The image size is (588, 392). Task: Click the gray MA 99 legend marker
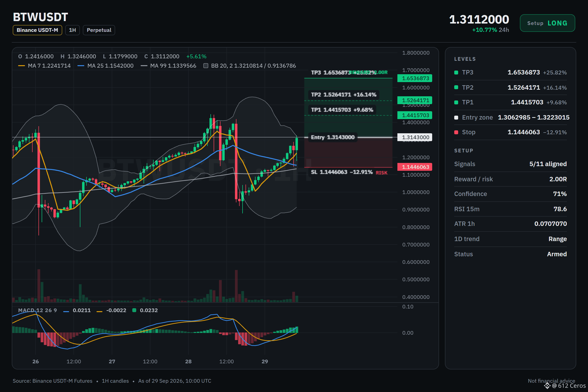click(144, 66)
